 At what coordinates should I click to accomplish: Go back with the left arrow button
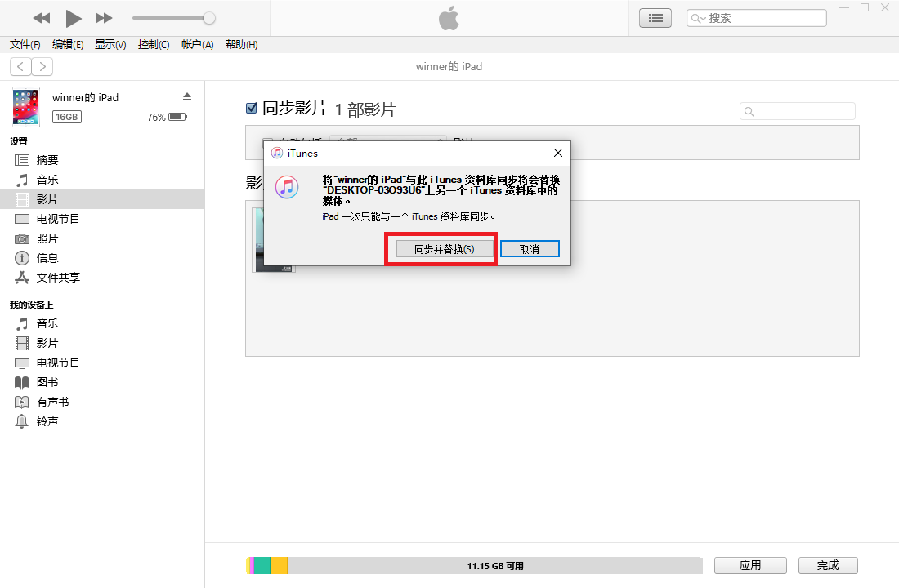coord(20,66)
